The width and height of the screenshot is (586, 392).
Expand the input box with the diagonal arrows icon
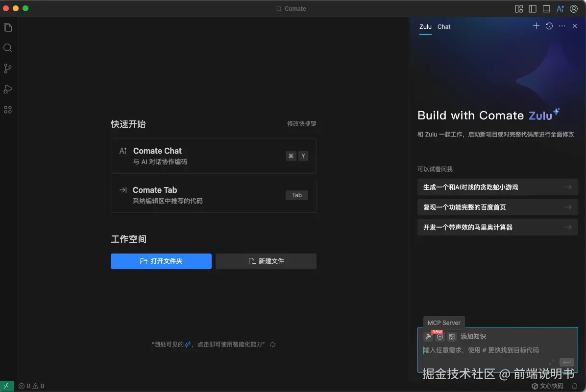pyautogui.click(x=551, y=362)
